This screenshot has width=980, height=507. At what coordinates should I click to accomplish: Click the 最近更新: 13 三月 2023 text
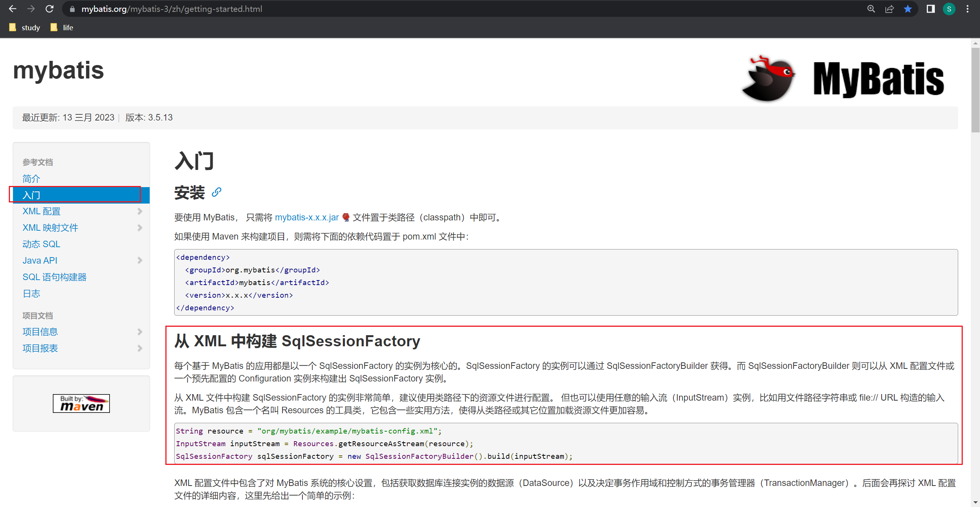point(68,117)
